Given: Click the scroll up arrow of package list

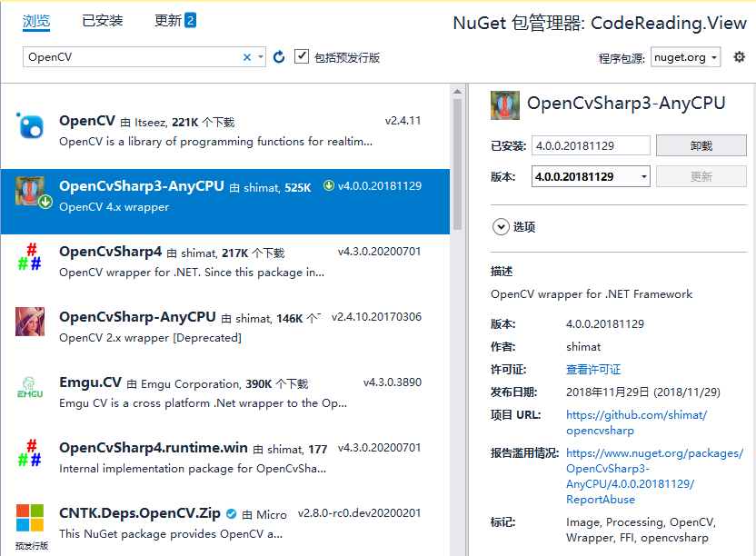Looking at the screenshot, I should point(458,91).
